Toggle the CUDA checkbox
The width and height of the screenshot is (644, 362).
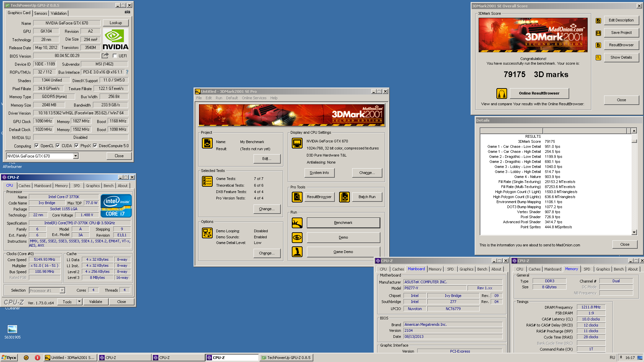pos(58,146)
